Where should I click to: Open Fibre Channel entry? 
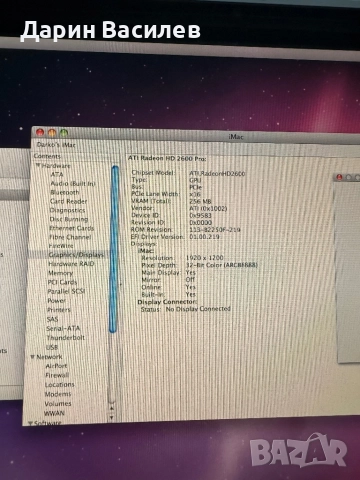tap(70, 237)
